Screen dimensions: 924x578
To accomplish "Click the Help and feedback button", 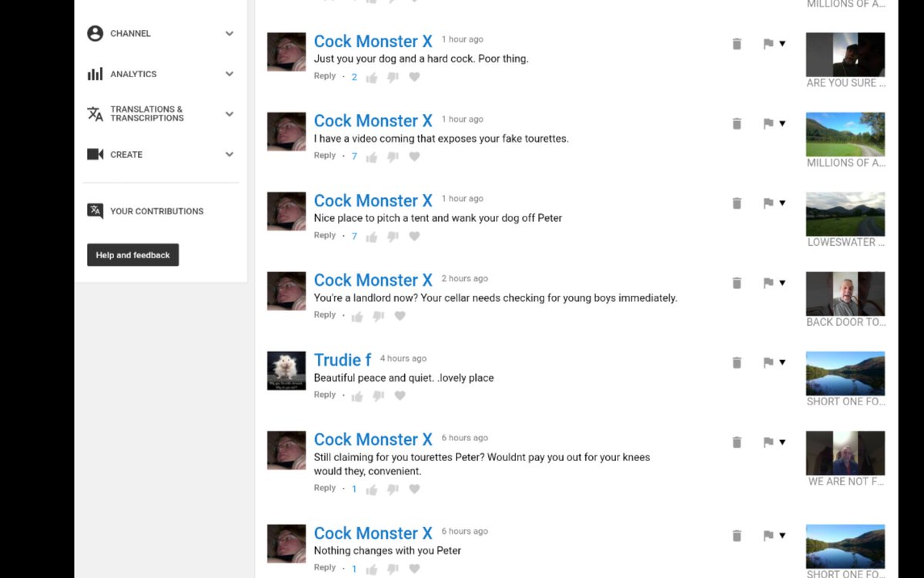I will coord(133,255).
